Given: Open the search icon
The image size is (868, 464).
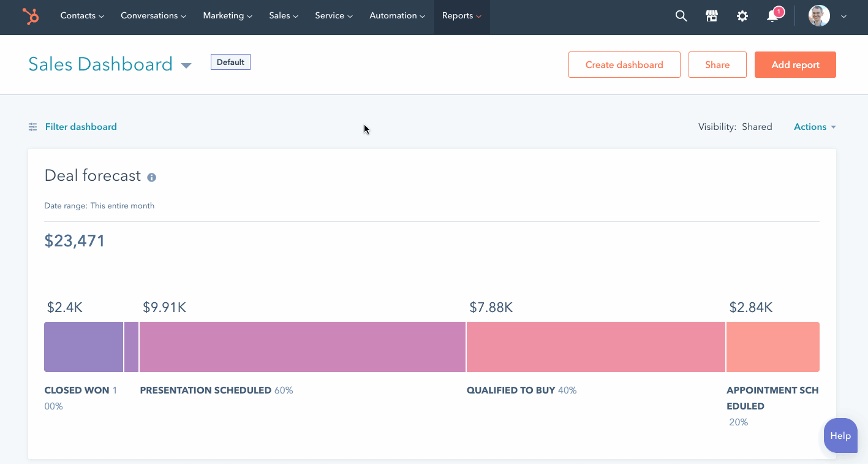Looking at the screenshot, I should (x=681, y=16).
